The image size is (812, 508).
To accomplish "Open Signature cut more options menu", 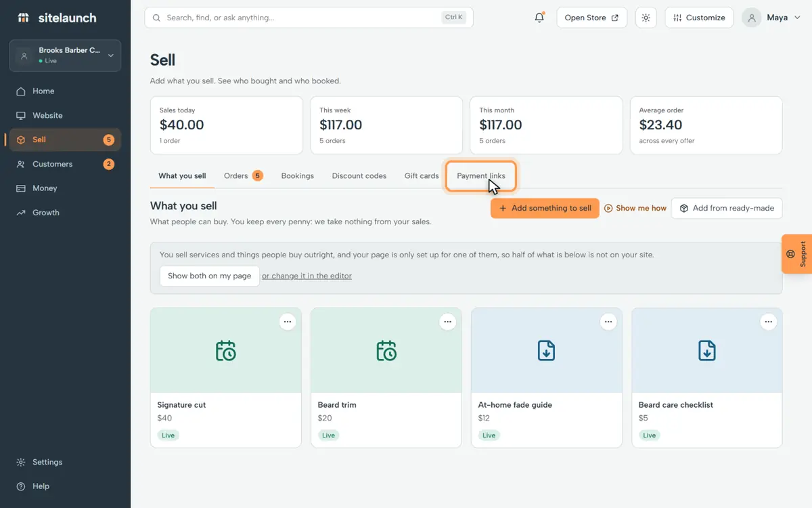I will tap(288, 322).
